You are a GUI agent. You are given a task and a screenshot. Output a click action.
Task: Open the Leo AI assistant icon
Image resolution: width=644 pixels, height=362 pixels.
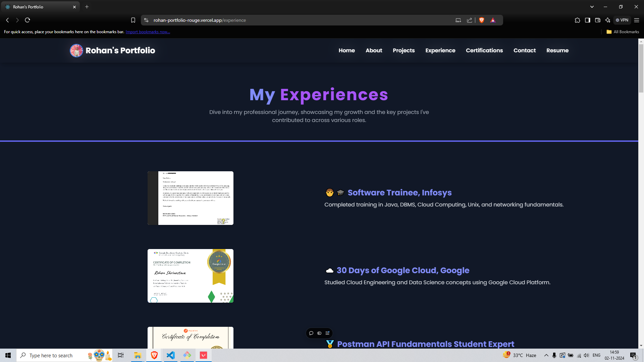point(608,20)
